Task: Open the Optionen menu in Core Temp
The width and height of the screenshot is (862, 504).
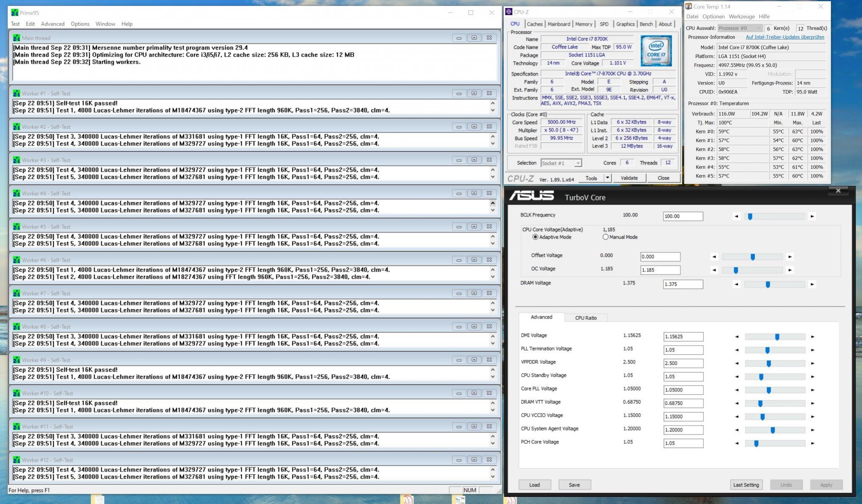Action: [x=713, y=16]
